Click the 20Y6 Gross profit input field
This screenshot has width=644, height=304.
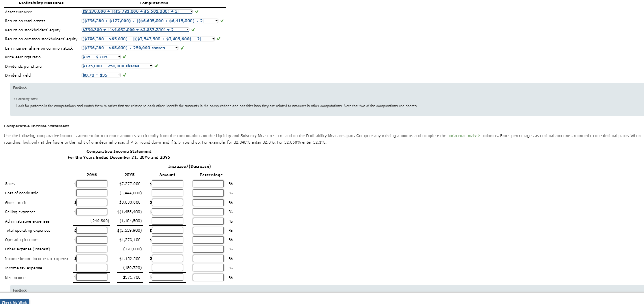(x=92, y=202)
